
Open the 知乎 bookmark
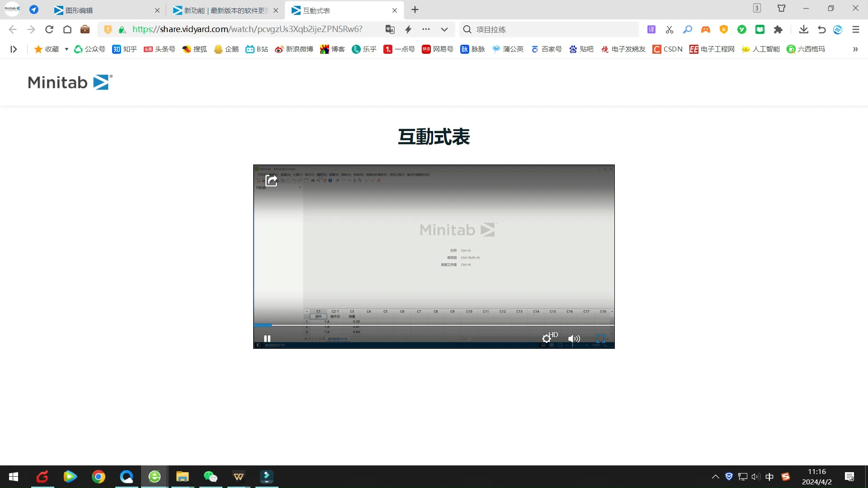click(x=124, y=49)
